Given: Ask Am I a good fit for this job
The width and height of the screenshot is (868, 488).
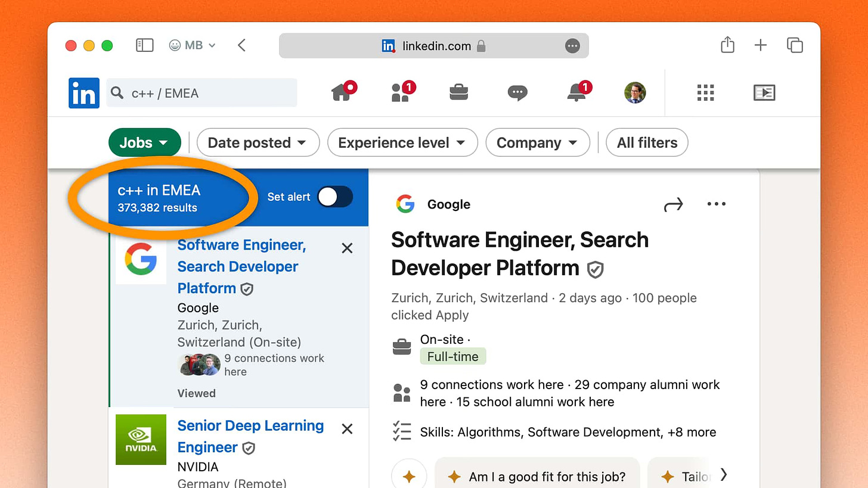Looking at the screenshot, I should click(x=537, y=476).
